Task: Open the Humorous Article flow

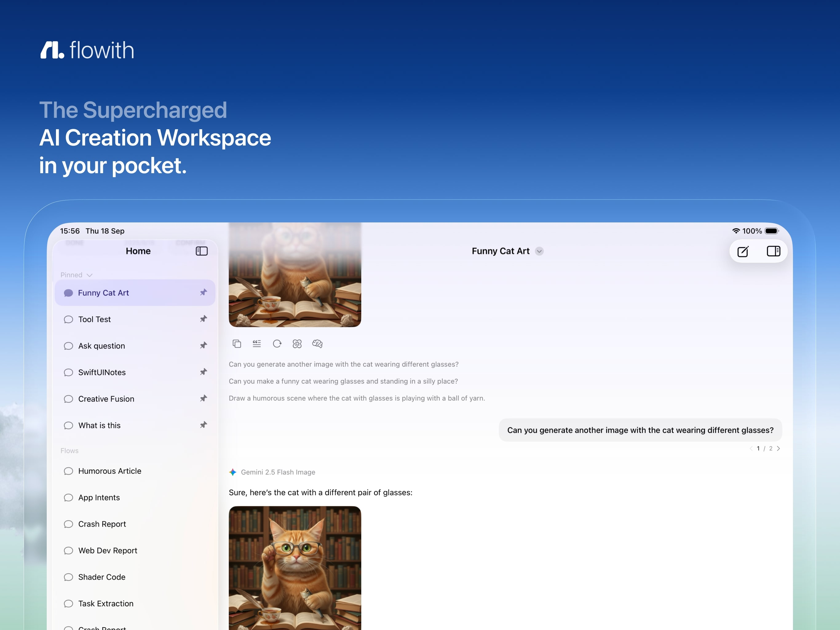Action: [x=135, y=471]
